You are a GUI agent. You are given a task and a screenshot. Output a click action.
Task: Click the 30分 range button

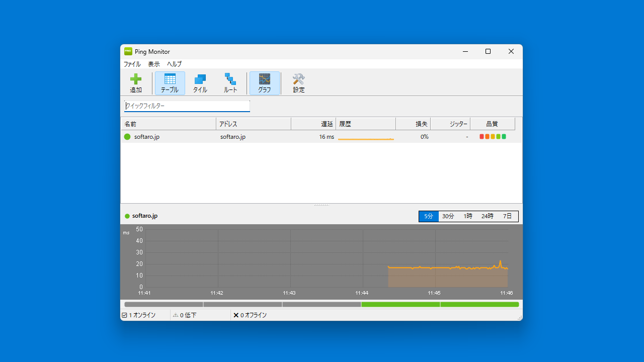[x=448, y=216]
